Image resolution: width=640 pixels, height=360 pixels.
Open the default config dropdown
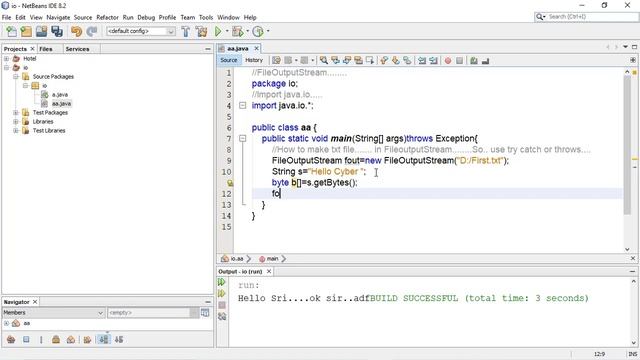(141, 31)
